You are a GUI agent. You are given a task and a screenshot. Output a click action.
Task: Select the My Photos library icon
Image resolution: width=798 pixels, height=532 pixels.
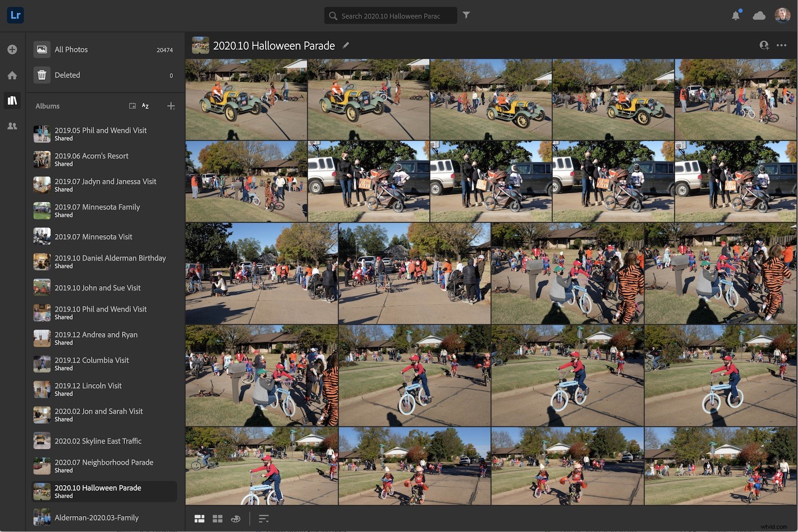click(x=12, y=100)
